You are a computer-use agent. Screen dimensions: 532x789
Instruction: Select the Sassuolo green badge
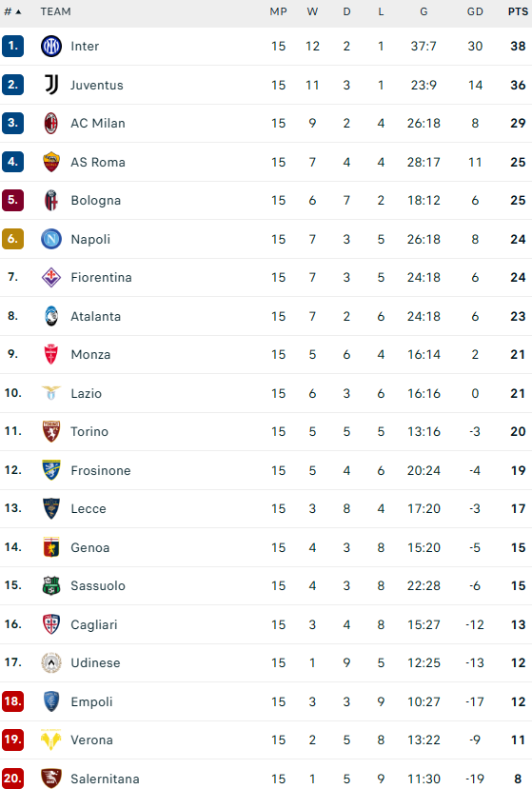pyautogui.click(x=50, y=585)
